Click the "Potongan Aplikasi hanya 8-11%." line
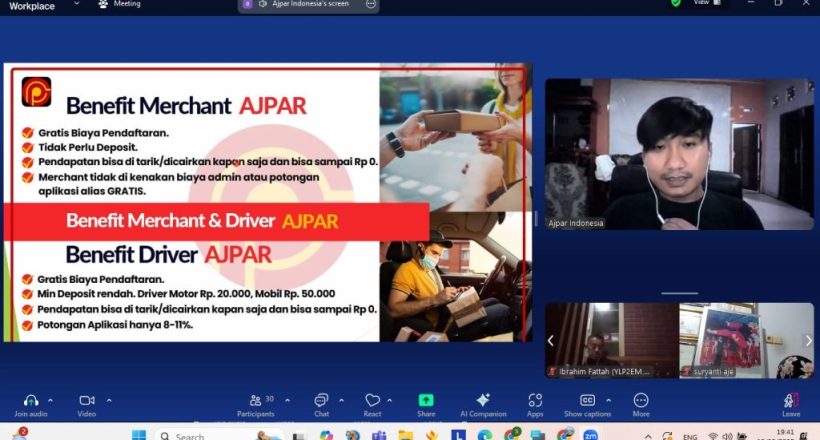Screen dimensions: 820x440 pyautogui.click(x=115, y=325)
